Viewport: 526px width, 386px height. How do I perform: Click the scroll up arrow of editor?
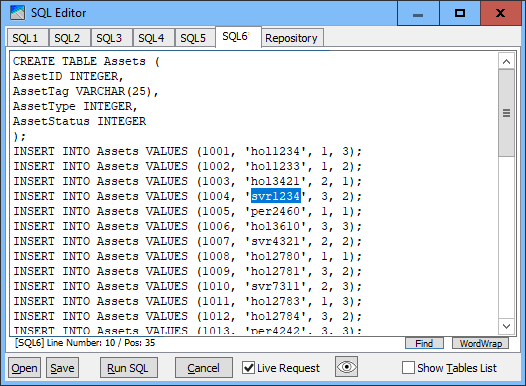click(507, 61)
